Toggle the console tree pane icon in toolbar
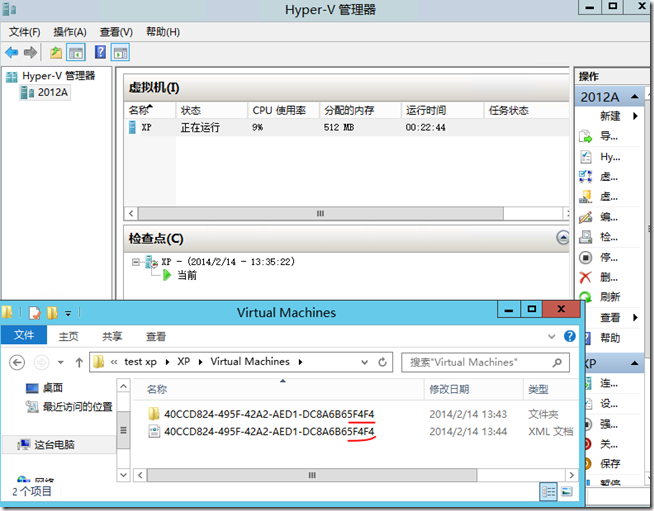The width and height of the screenshot is (654, 511). [x=76, y=53]
